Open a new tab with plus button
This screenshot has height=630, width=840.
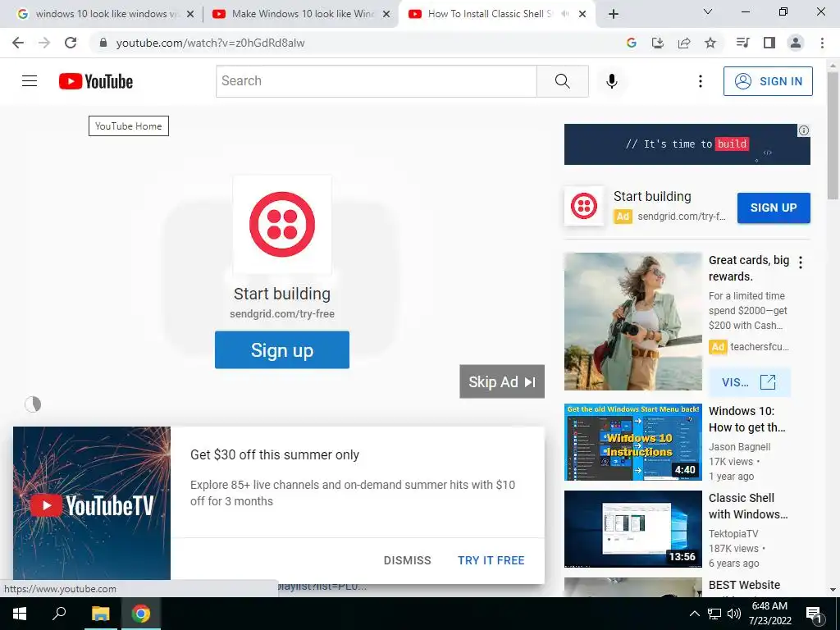pyautogui.click(x=614, y=14)
